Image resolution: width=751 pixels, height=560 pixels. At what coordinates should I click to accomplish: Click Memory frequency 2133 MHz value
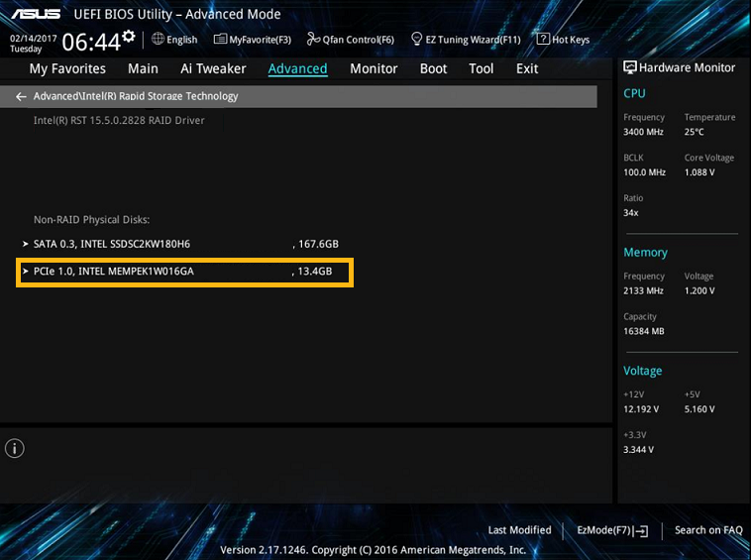point(643,290)
